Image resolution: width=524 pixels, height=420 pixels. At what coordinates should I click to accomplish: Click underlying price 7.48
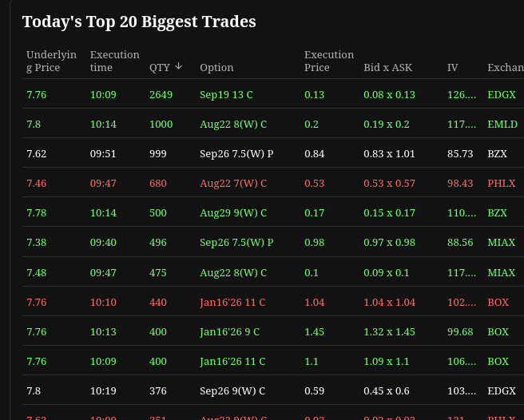[x=37, y=273]
